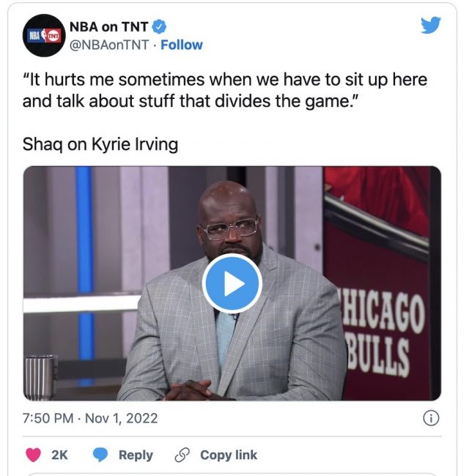Click the 2K likes count
This screenshot has width=469, height=476.
coord(59,455)
